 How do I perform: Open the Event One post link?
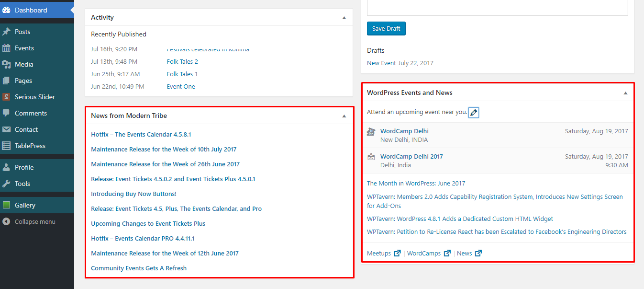[181, 86]
